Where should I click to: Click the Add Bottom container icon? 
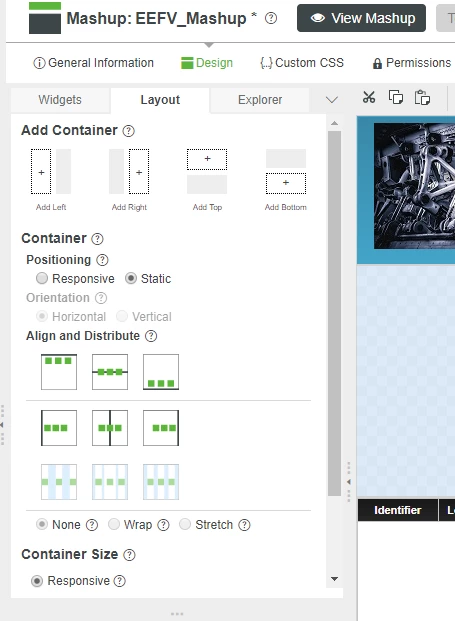286,171
